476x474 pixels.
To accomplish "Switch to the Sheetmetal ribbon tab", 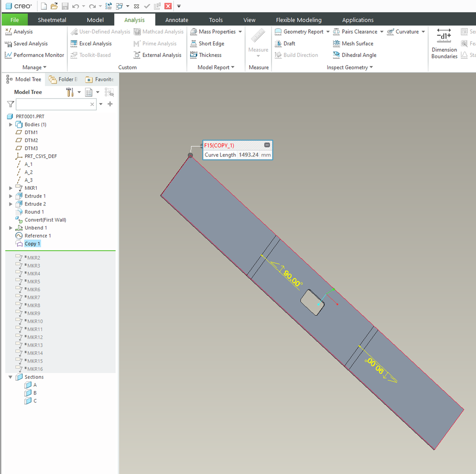I will click(52, 20).
